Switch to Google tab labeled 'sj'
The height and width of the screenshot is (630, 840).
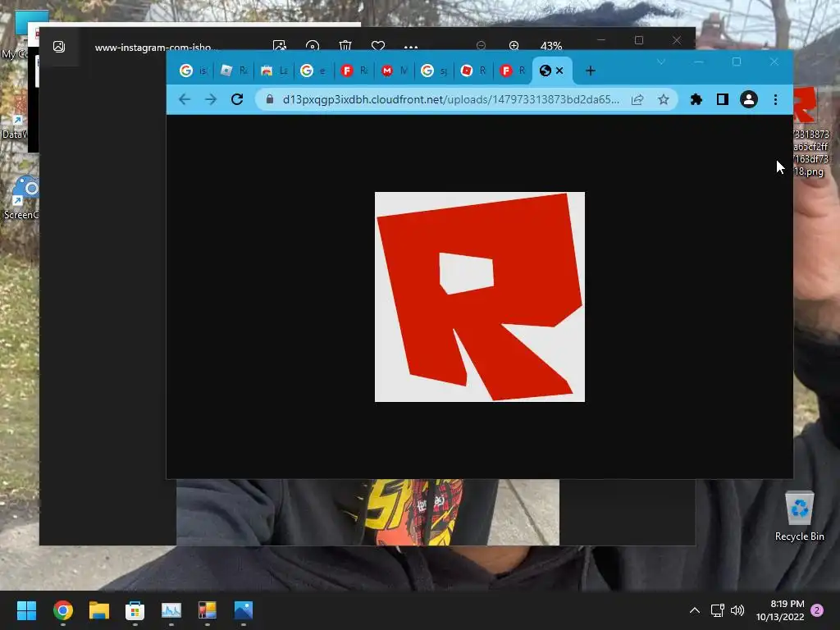(x=435, y=71)
